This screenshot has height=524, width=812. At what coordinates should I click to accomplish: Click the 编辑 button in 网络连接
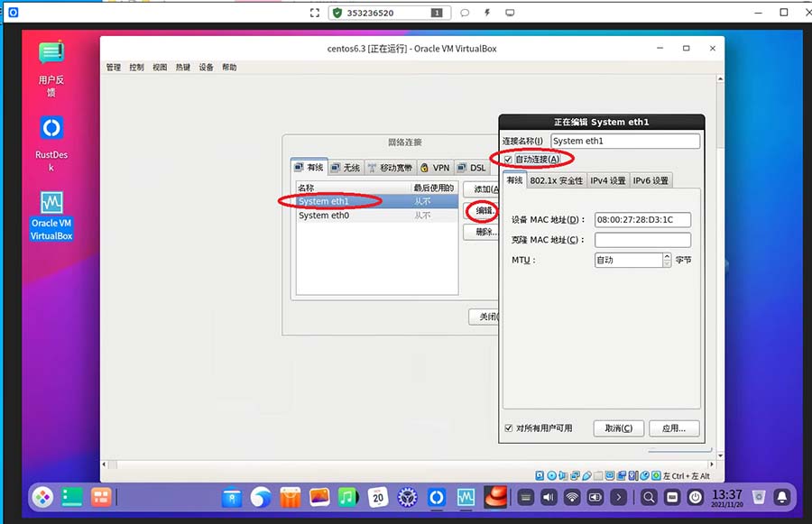click(x=481, y=210)
